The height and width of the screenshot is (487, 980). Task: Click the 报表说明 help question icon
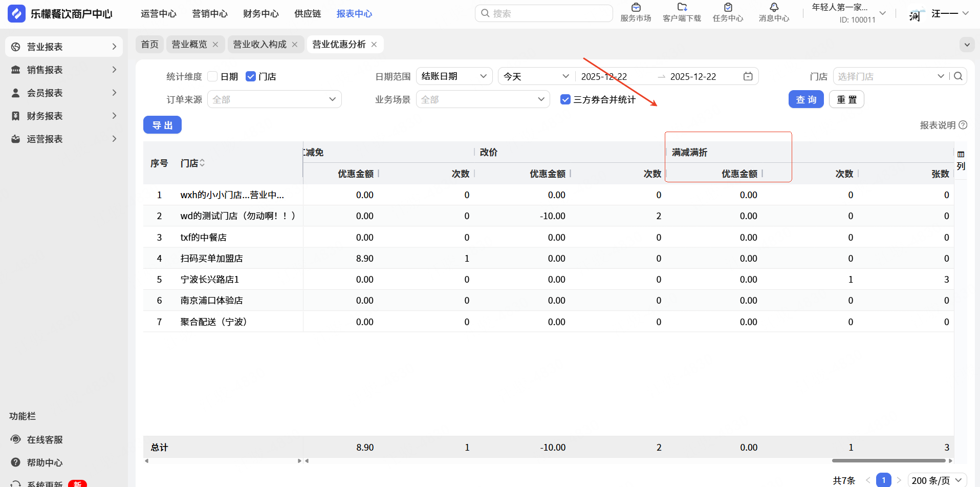click(x=963, y=125)
